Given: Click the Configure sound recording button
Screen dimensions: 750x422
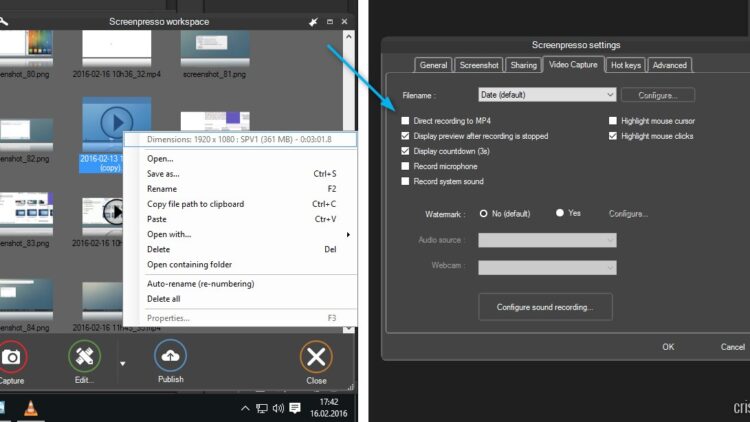Looking at the screenshot, I should point(546,307).
